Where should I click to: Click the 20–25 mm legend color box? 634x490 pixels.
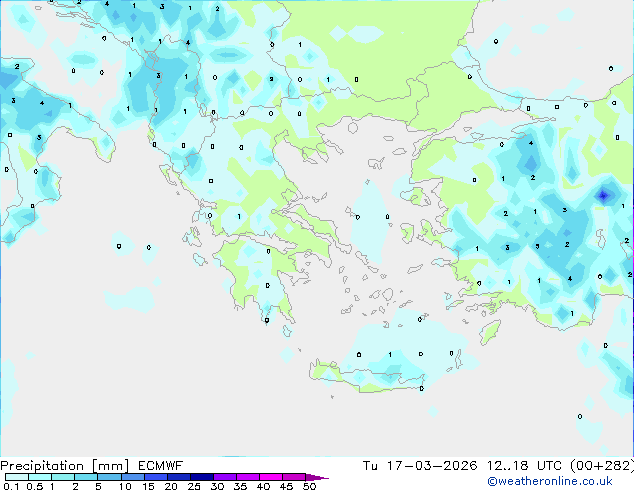coord(179,477)
